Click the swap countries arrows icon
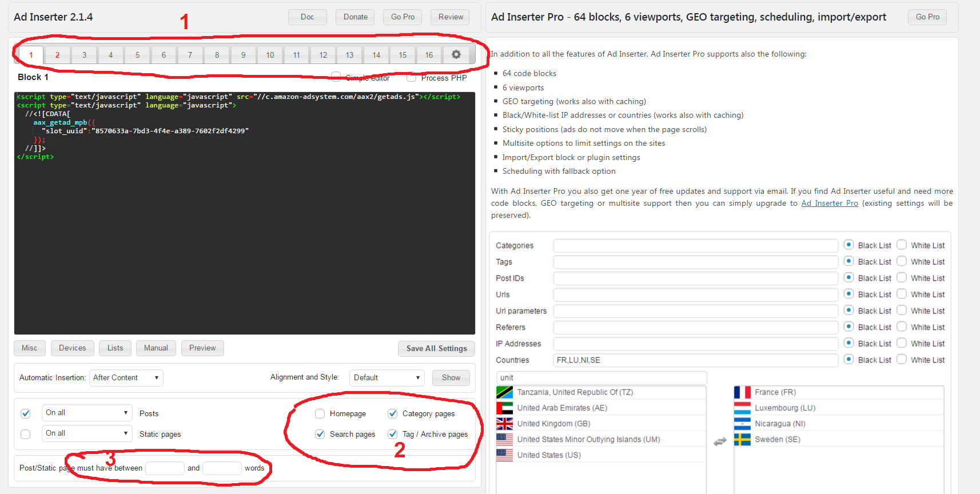This screenshot has width=980, height=494. click(720, 441)
